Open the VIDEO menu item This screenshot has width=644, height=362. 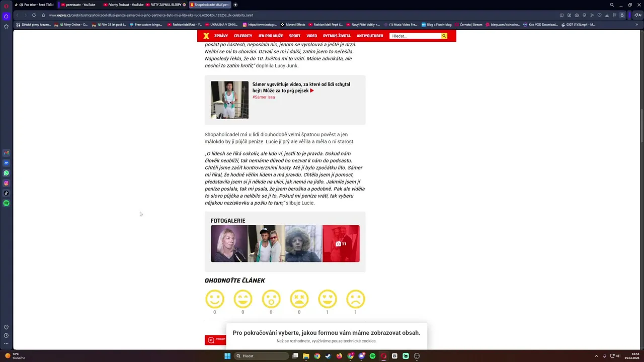click(312, 36)
